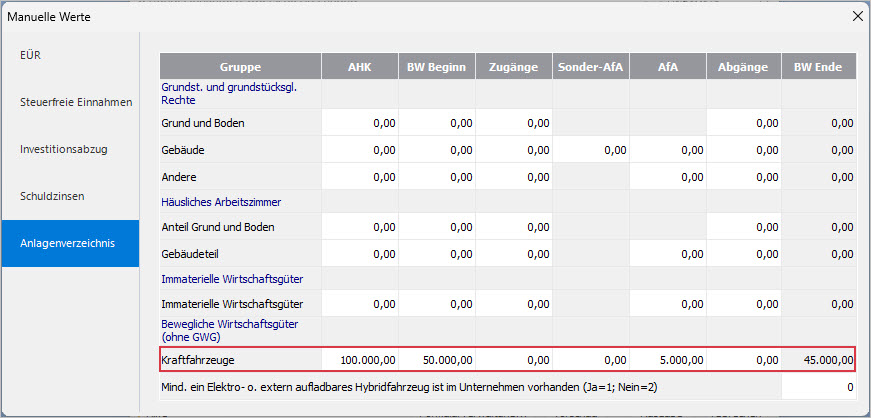This screenshot has width=871, height=418.
Task: Click the AfA column header
Action: [x=667, y=67]
